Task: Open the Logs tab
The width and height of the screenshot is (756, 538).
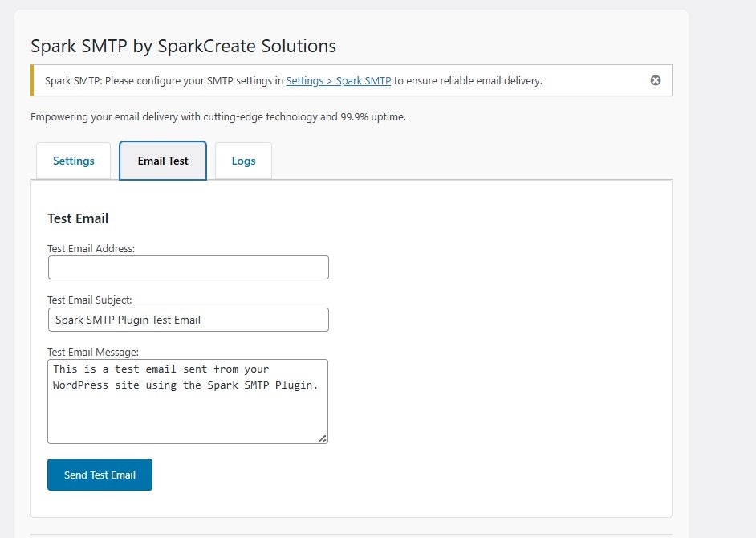Action: click(x=242, y=161)
